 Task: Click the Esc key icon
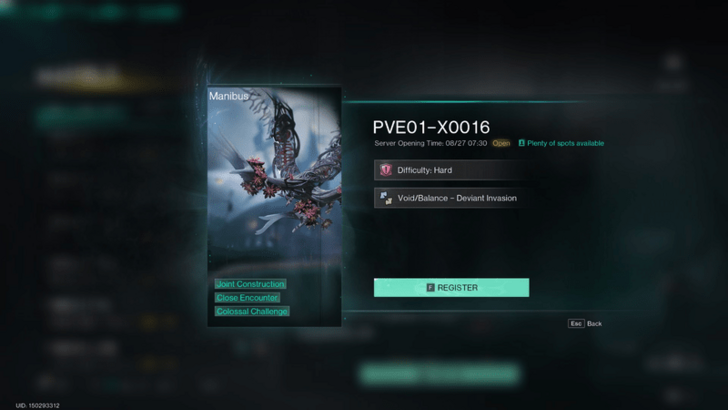(576, 324)
